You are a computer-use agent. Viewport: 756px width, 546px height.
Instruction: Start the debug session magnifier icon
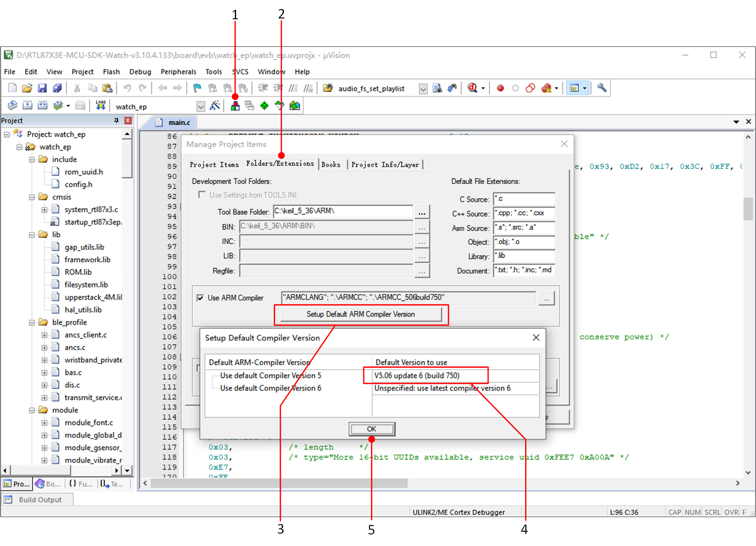point(473,88)
